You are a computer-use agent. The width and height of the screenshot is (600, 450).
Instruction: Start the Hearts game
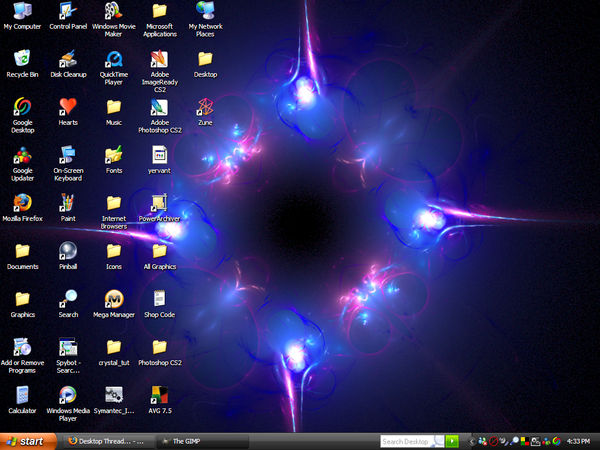68,111
